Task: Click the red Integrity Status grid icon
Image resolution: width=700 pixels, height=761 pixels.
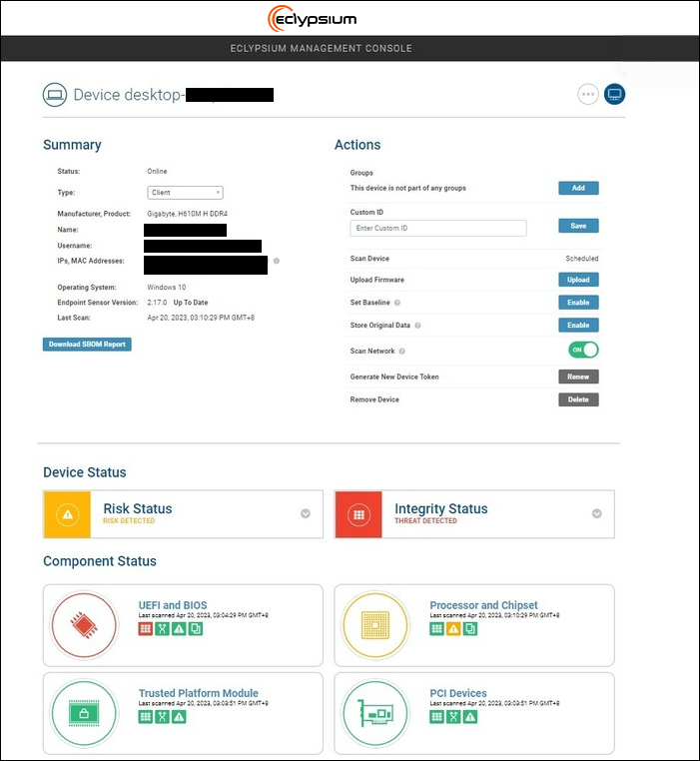Action: 358,514
